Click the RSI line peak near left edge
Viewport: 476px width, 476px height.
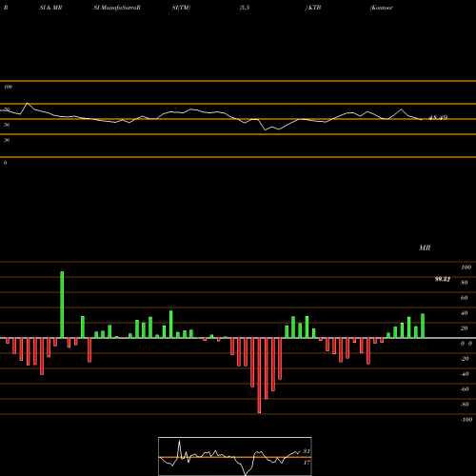pos(28,103)
